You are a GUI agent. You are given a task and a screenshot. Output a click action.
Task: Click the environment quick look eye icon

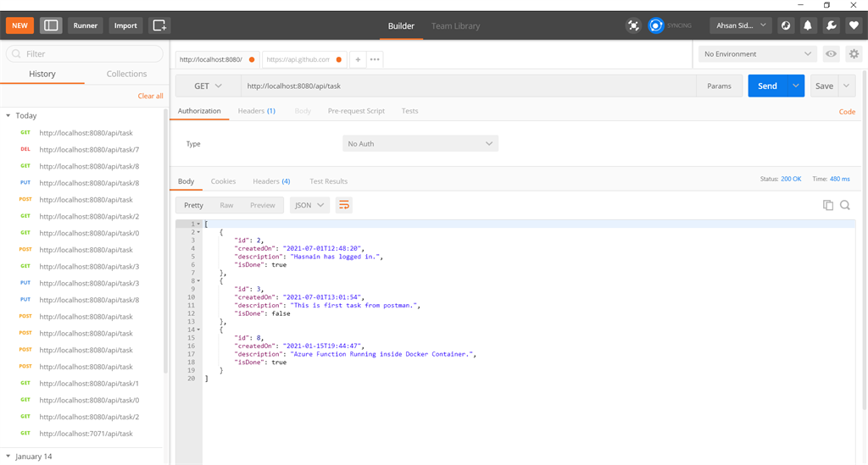[x=832, y=54]
